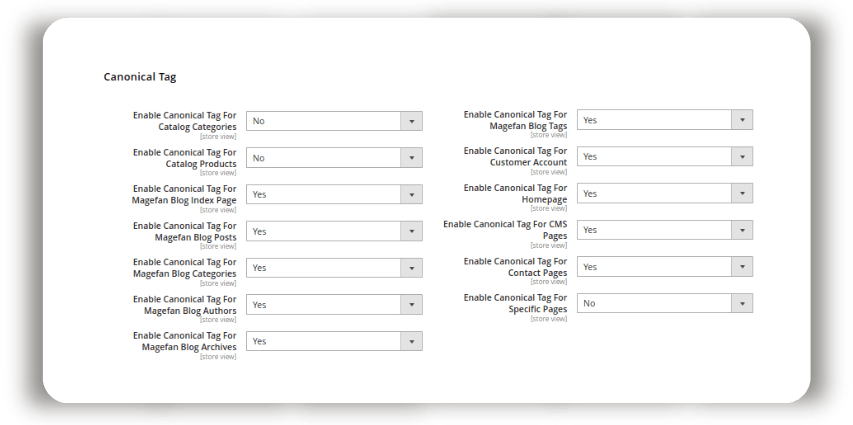Click label 'Enable Canonical Tag For Magefan Blog Categories'
853x425 pixels.
(184, 268)
